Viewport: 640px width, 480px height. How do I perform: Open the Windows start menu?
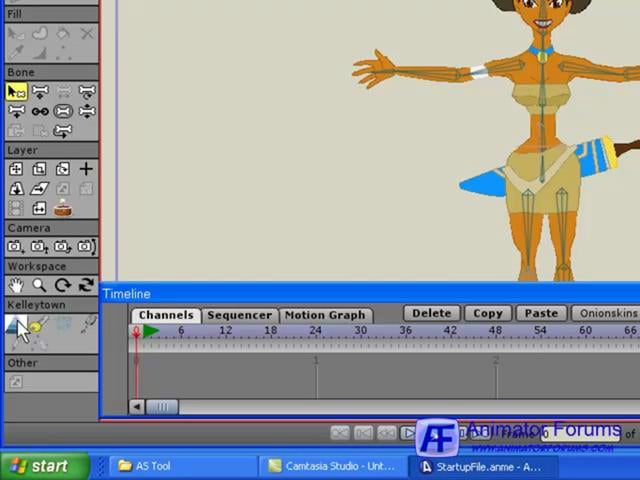point(45,466)
